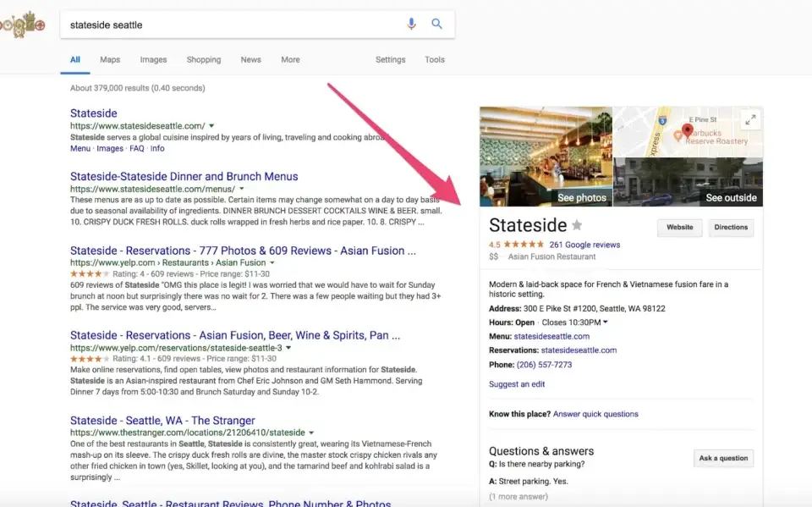The image size is (812, 507).
Task: Open the Tools search filter
Action: click(x=435, y=59)
